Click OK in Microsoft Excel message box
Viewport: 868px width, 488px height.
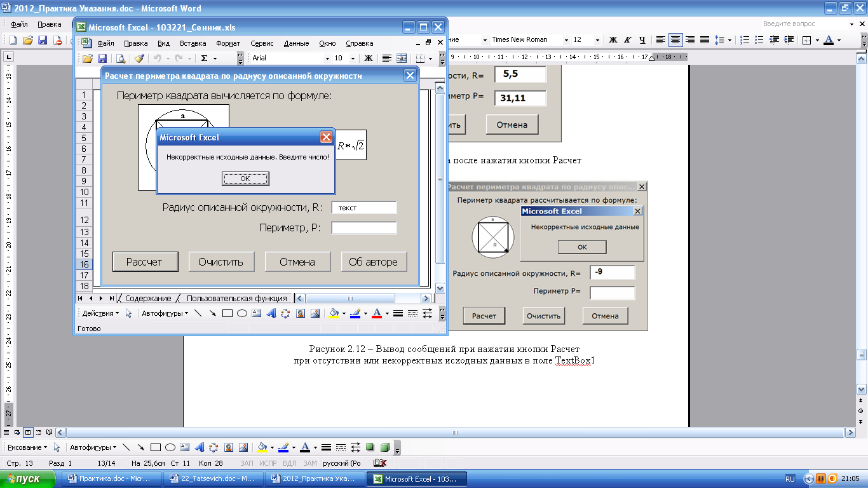click(x=245, y=179)
